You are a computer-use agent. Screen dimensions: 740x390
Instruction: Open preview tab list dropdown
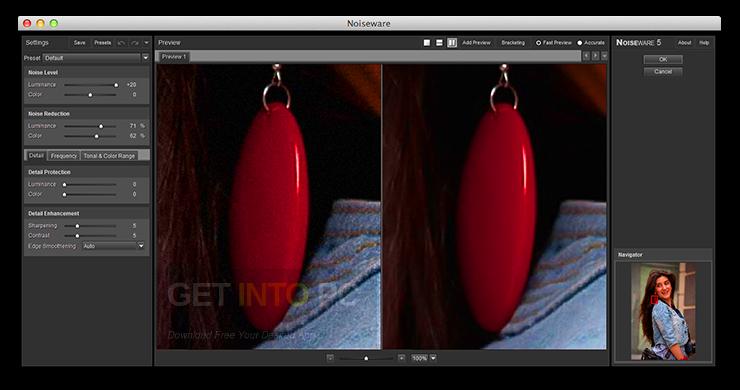604,56
